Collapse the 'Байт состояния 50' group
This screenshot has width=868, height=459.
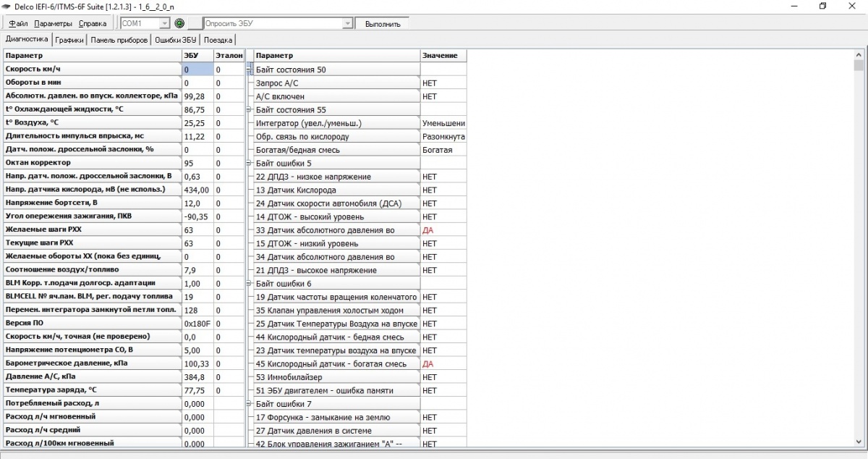pos(250,70)
